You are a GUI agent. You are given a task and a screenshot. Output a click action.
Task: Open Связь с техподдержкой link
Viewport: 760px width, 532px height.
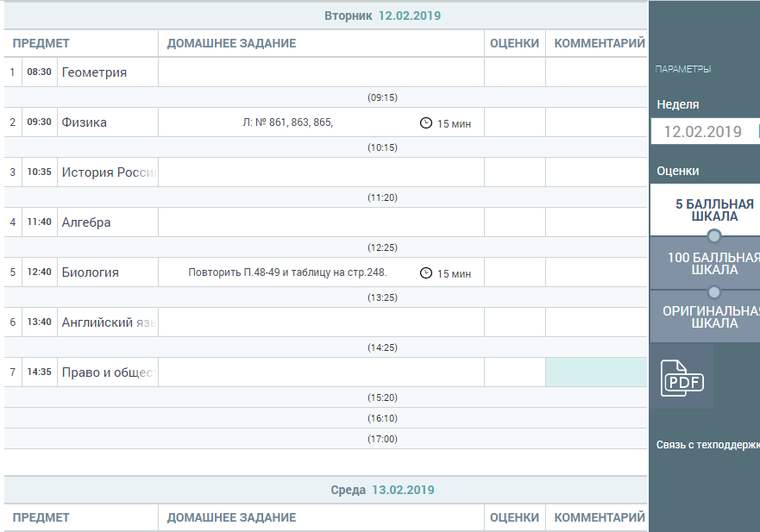coord(707,445)
